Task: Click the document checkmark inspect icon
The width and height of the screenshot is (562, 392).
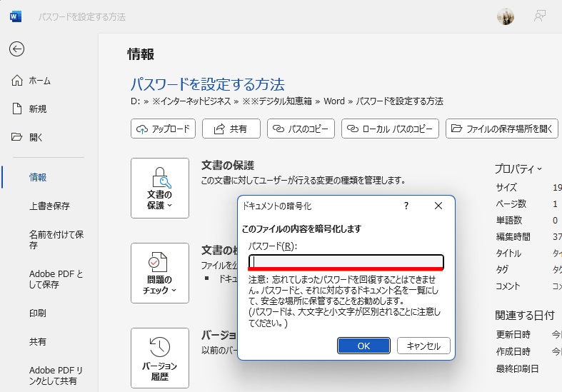Action: click(x=158, y=262)
